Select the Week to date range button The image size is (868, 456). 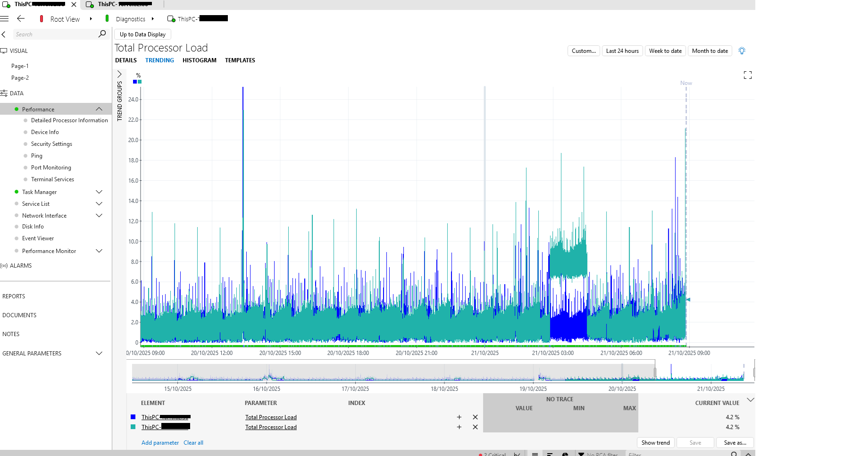click(x=665, y=51)
